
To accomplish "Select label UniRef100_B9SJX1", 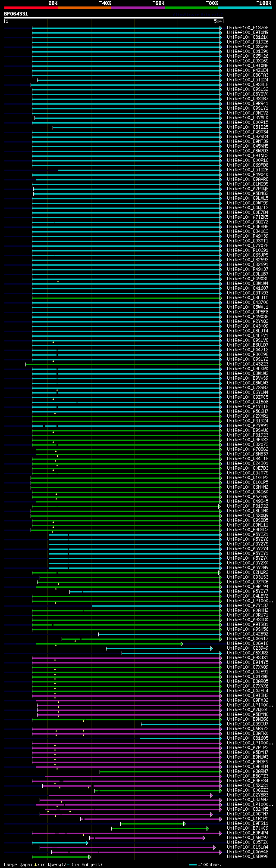I will point(248,658).
